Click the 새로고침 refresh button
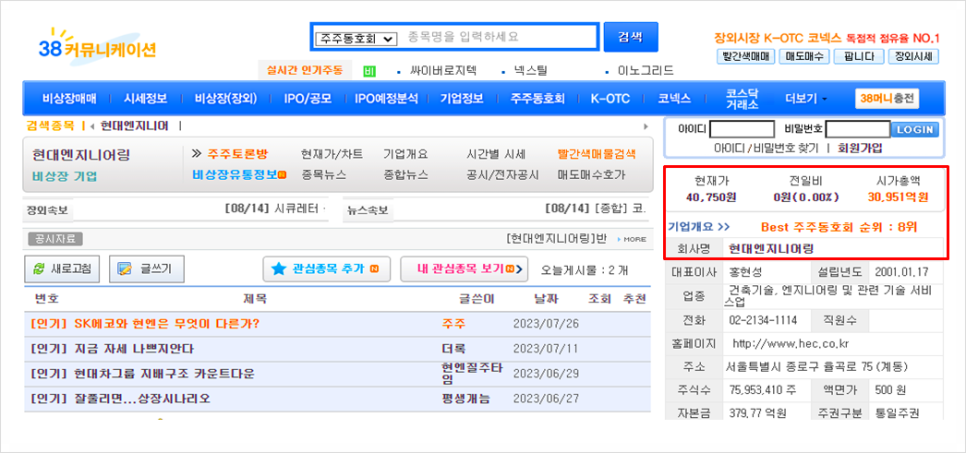Image resolution: width=966 pixels, height=453 pixels. click(62, 269)
